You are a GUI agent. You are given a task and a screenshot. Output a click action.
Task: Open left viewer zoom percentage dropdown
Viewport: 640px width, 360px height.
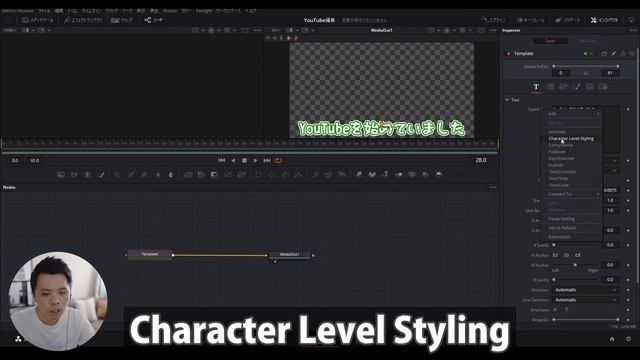10,30
